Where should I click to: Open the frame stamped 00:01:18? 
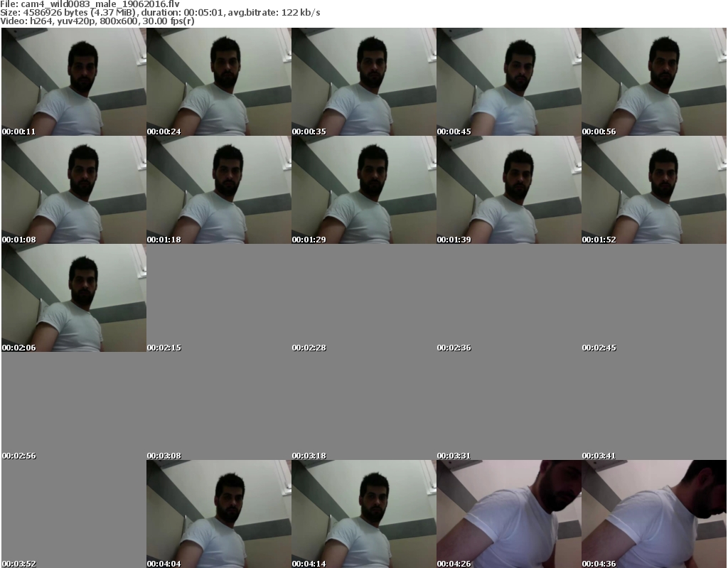(x=219, y=190)
